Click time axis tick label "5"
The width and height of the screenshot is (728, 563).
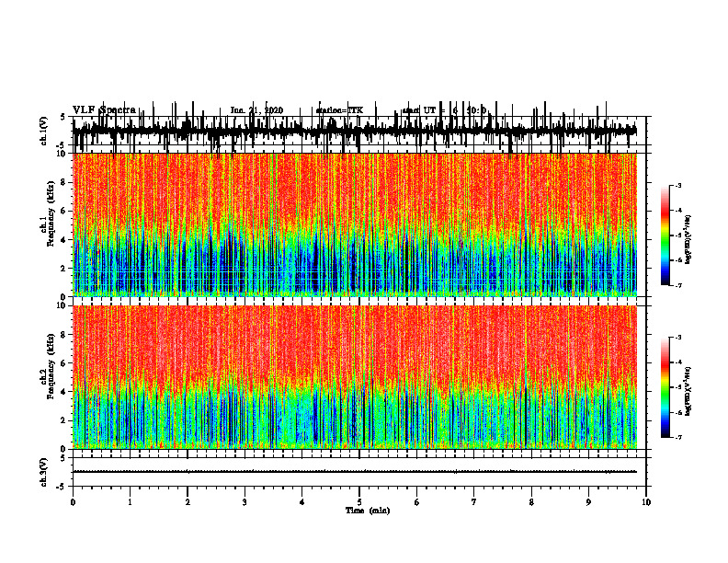pos(359,502)
